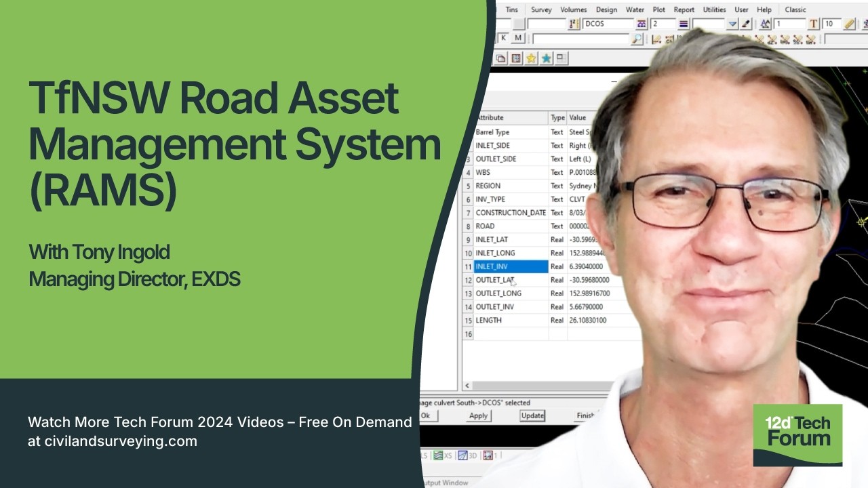Open the Volumes menu
Viewport: 868px width, 488px height.
tap(573, 9)
